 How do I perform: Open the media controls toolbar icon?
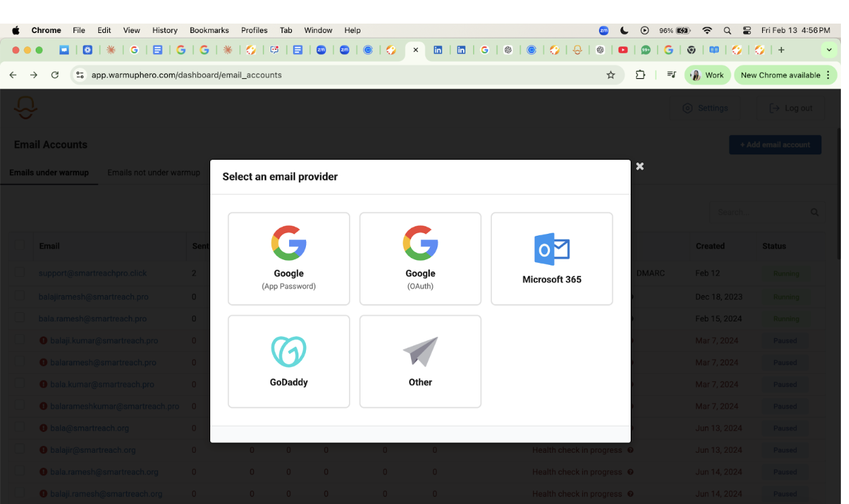click(x=671, y=75)
